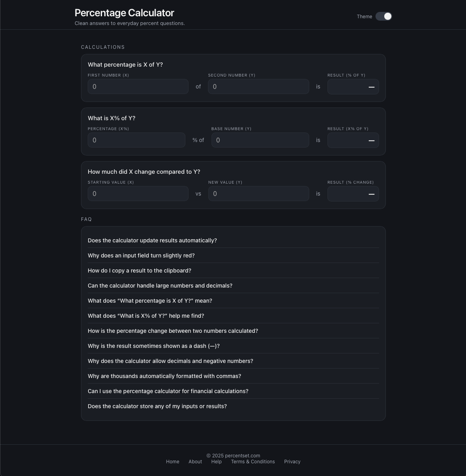
Task: Click the First Number (X) input field
Action: click(x=138, y=86)
